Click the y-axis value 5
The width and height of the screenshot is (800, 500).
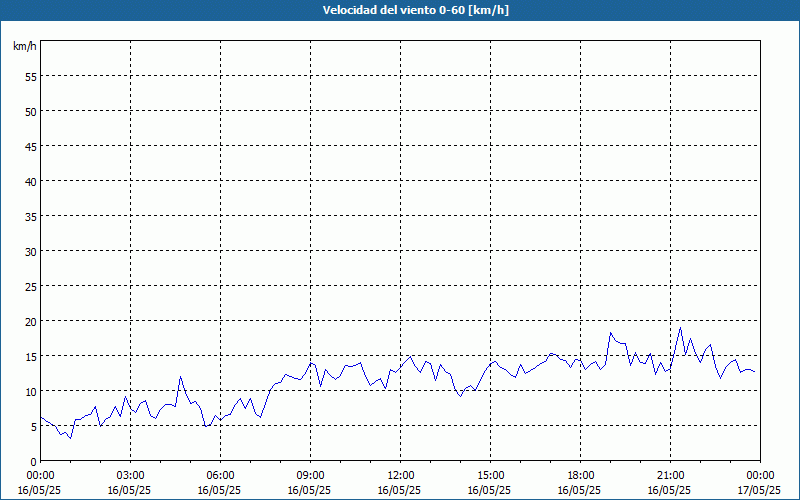click(x=34, y=427)
